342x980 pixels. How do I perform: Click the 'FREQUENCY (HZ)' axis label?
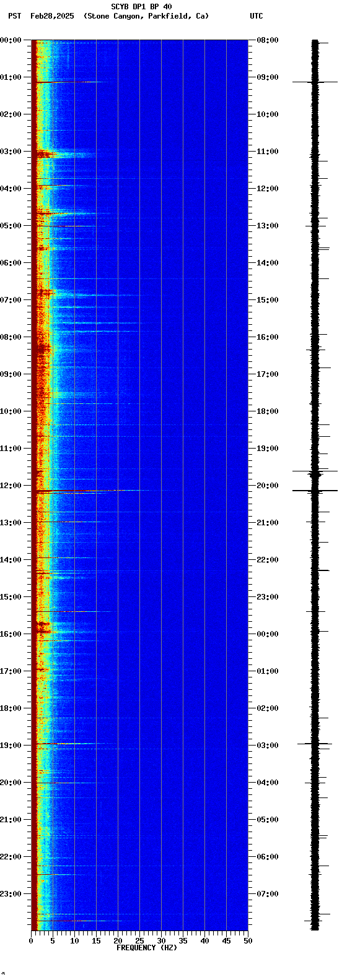[147, 948]
